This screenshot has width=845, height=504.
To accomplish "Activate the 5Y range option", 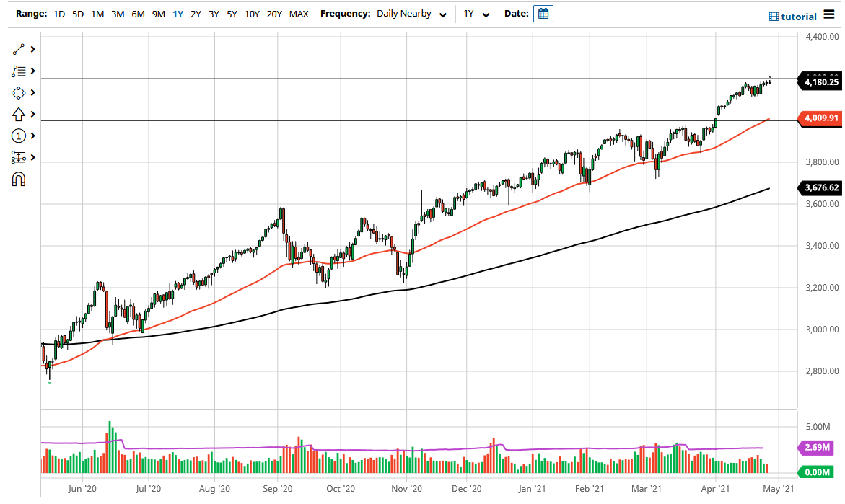I will coord(232,13).
